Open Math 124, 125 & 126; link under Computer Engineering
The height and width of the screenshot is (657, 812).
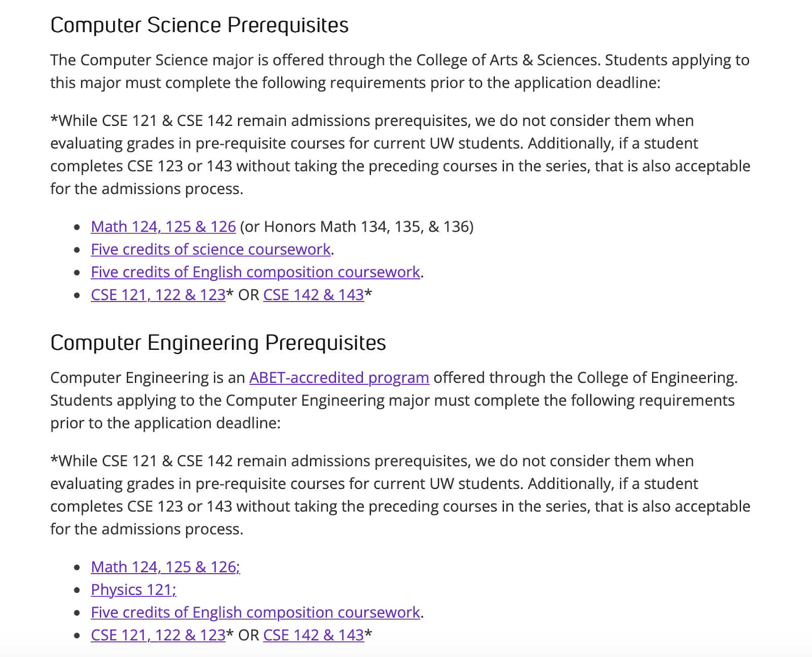click(165, 567)
